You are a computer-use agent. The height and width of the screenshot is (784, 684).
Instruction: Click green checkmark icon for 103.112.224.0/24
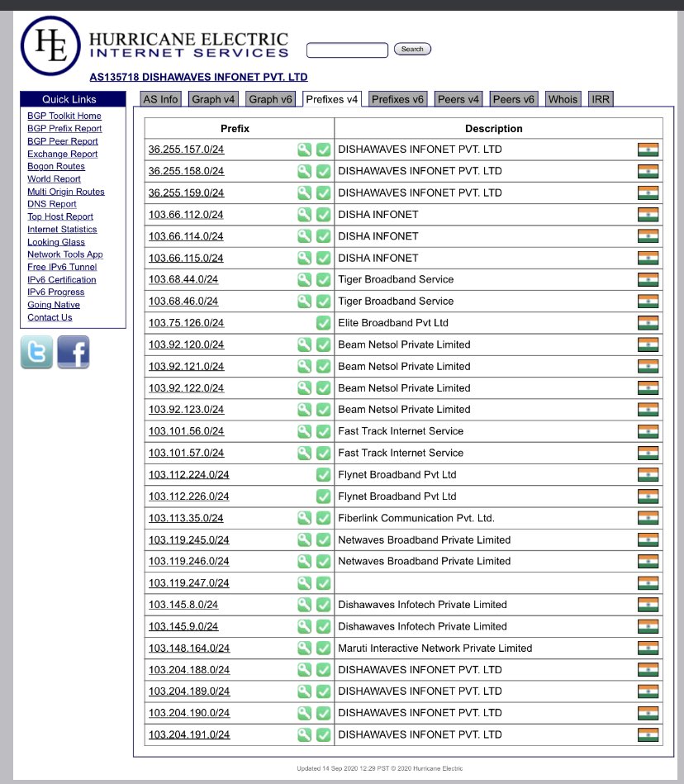click(x=324, y=474)
